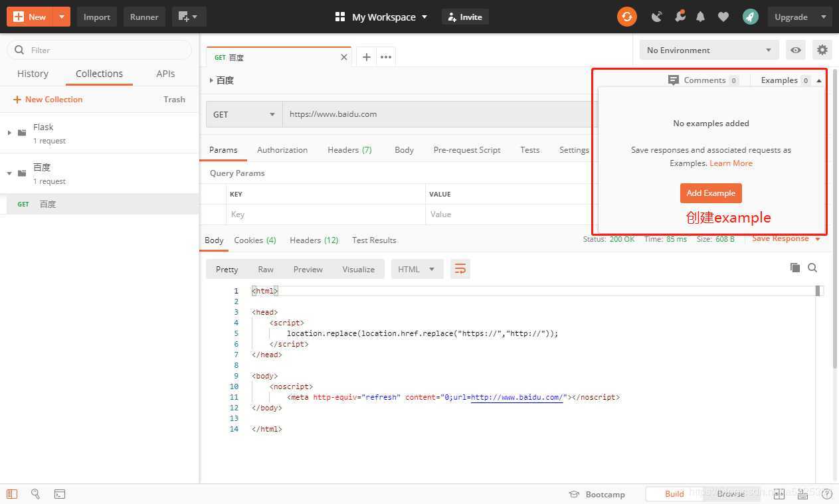Screen dimensions: 839x504
Task: Switch response view to Raw
Action: 266,269
